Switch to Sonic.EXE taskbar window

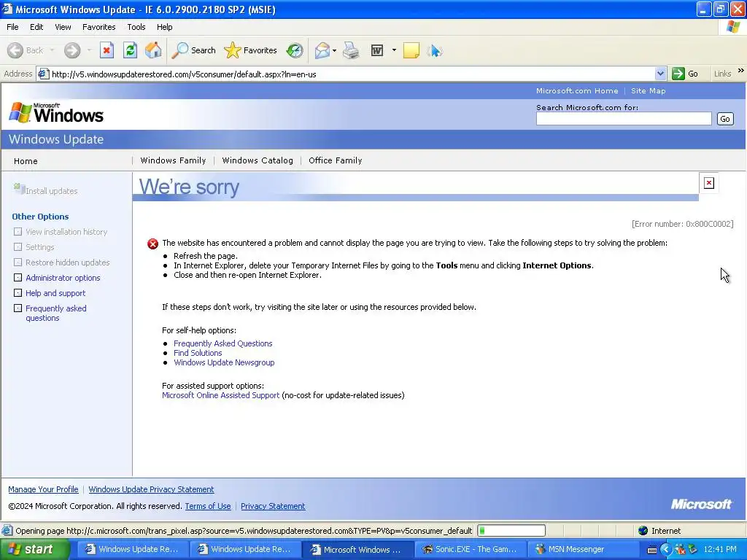[471, 550]
